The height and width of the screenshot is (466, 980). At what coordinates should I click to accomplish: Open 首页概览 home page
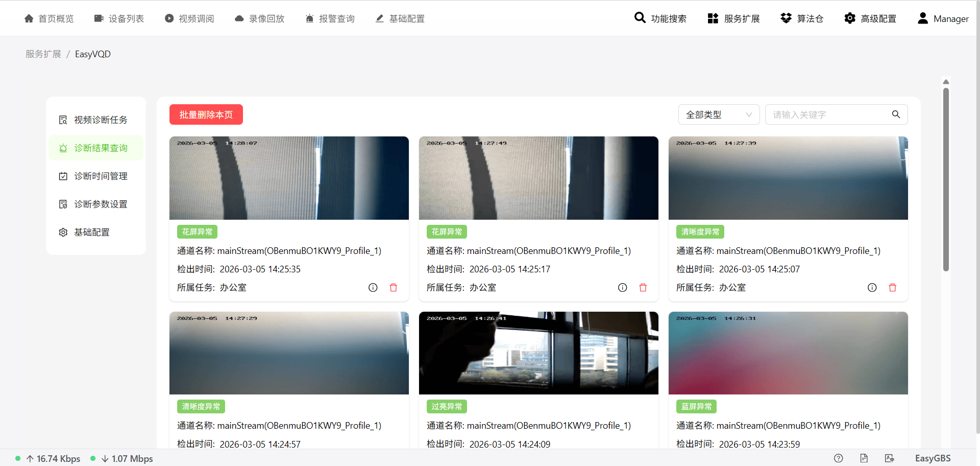[x=49, y=18]
